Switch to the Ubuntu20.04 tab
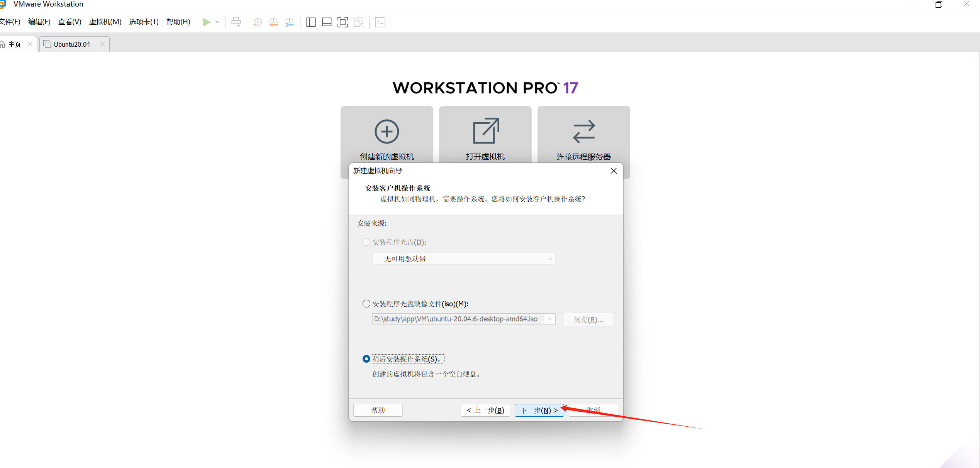The image size is (980, 468). [x=75, y=44]
